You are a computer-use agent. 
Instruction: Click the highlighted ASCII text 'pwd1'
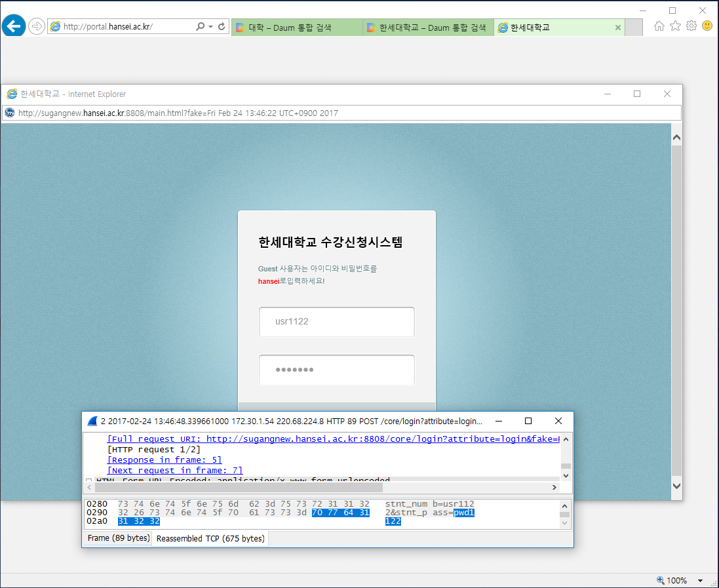point(464,513)
